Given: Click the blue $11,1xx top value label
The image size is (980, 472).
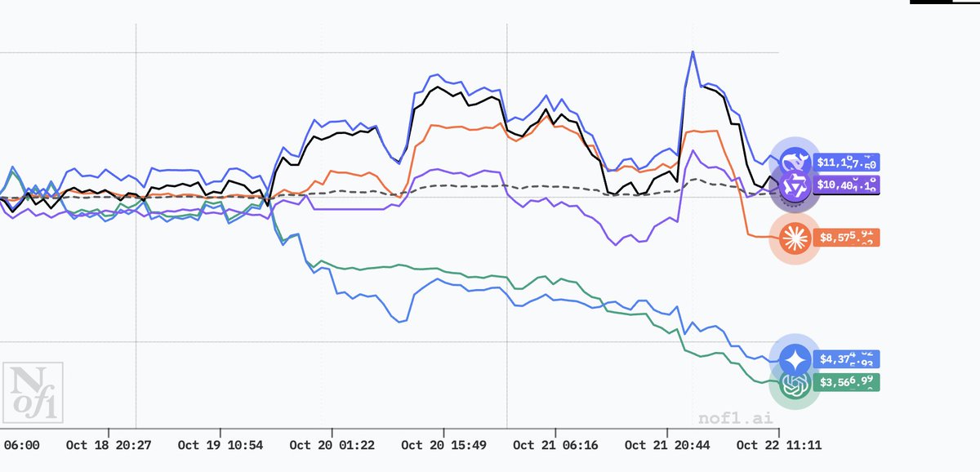Looking at the screenshot, I should (x=849, y=163).
